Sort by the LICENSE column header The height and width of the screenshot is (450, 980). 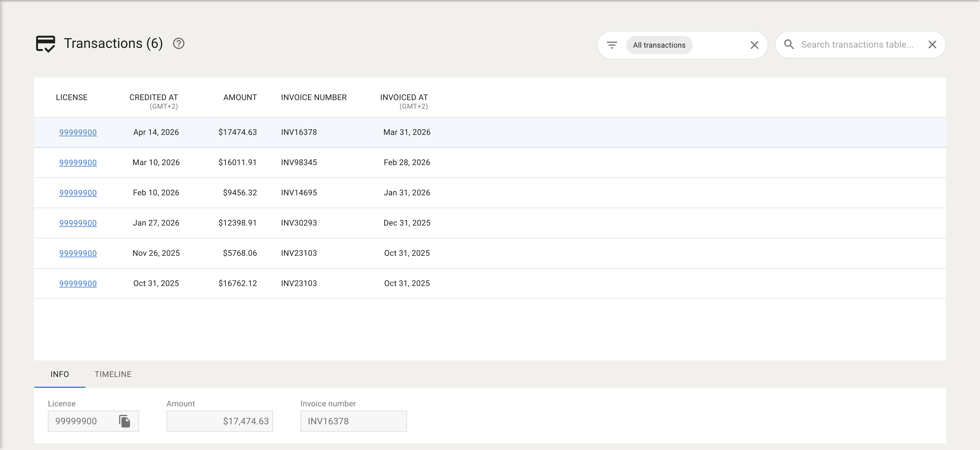[72, 98]
